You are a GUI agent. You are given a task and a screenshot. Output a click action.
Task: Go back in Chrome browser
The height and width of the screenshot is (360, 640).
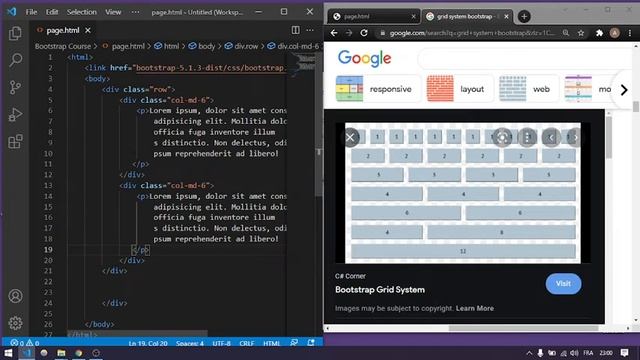coord(334,33)
